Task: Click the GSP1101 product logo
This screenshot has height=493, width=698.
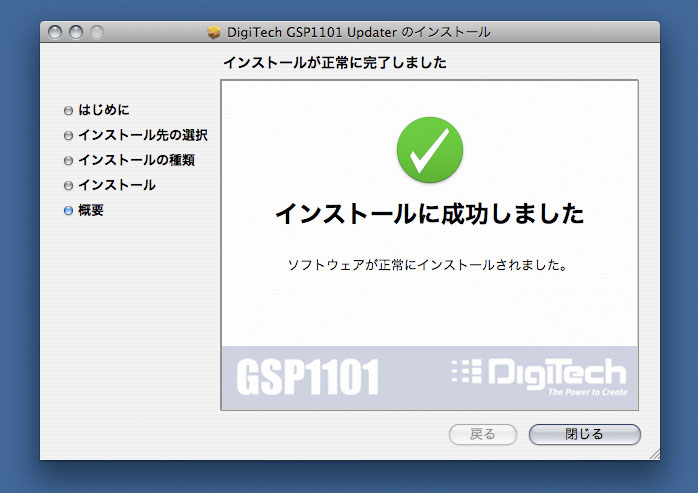Action: point(308,377)
